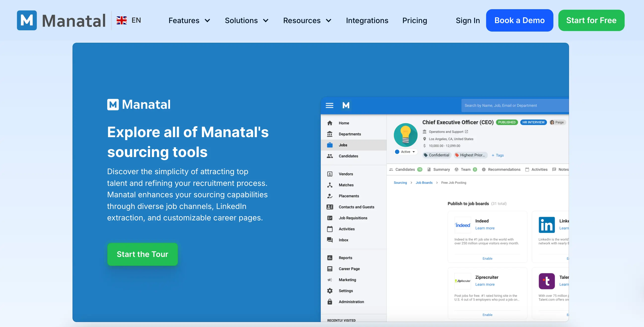
Task: Enable the Ziprecruiter job board
Action: click(x=487, y=315)
